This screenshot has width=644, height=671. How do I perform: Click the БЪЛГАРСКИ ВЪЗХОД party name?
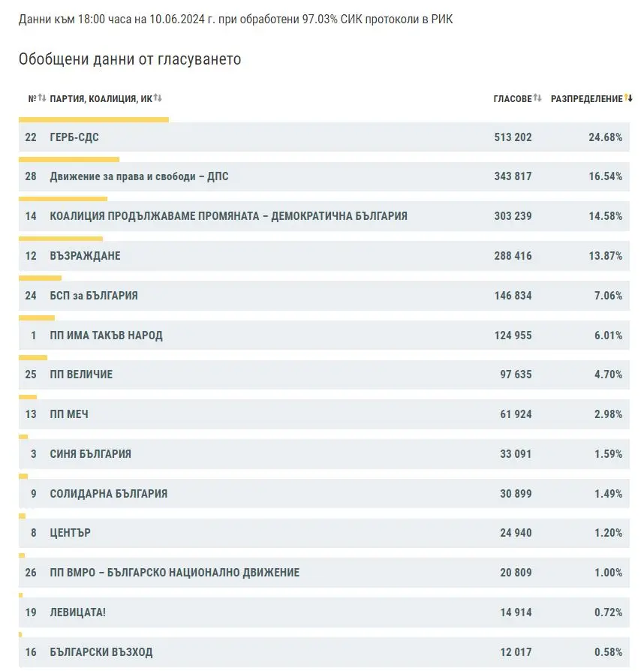(x=101, y=653)
